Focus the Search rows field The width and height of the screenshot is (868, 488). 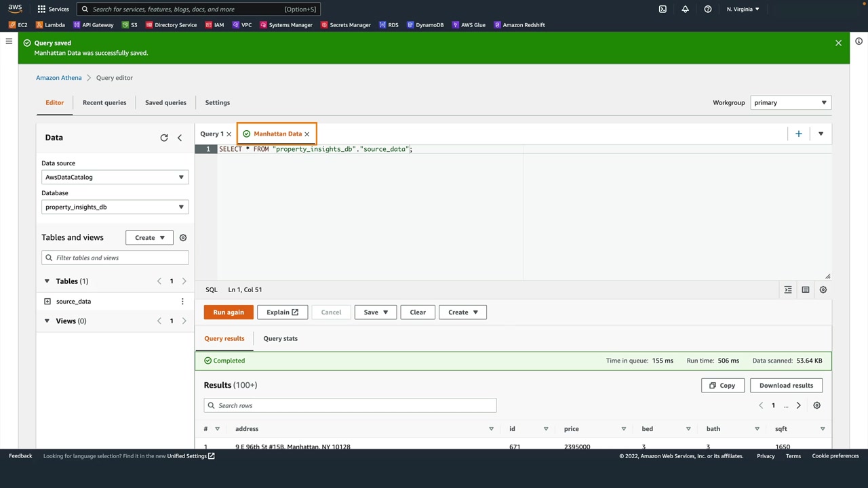pyautogui.click(x=350, y=406)
